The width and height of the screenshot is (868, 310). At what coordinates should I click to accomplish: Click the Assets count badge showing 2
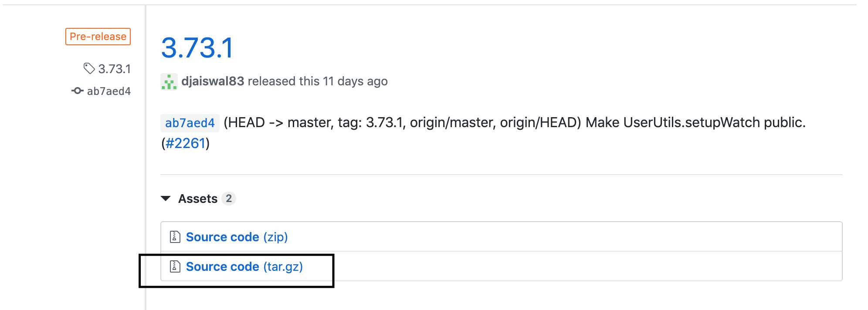[x=229, y=199]
